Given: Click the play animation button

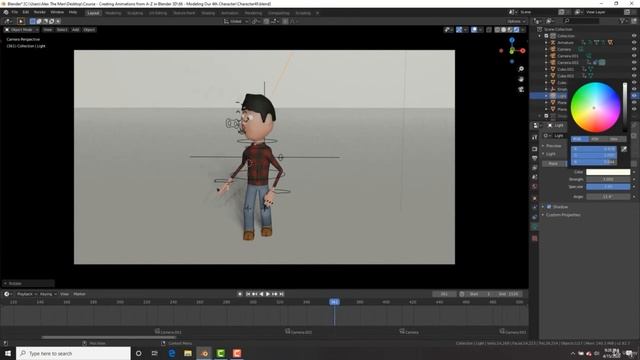Looking at the screenshot, I should click(268, 294).
